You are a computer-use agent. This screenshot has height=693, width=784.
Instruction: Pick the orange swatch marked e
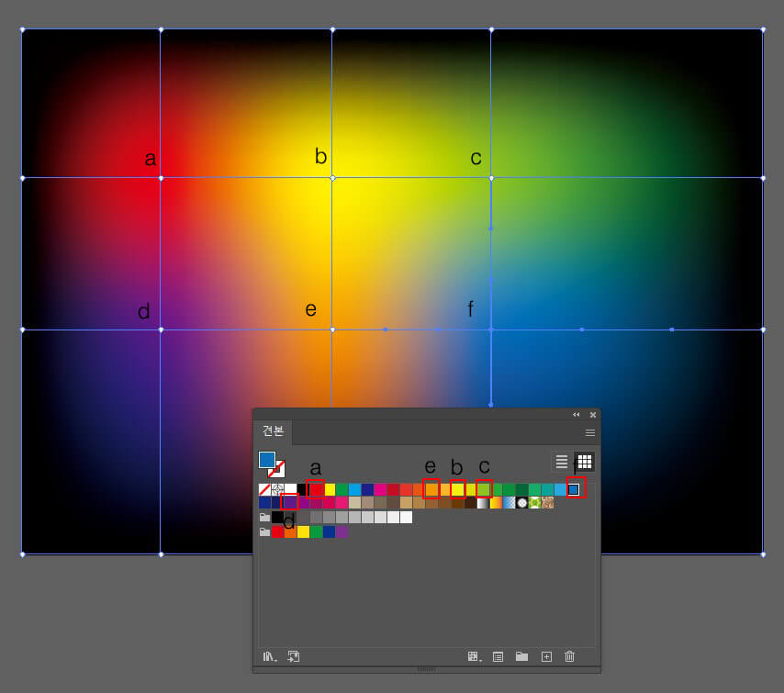tap(432, 489)
